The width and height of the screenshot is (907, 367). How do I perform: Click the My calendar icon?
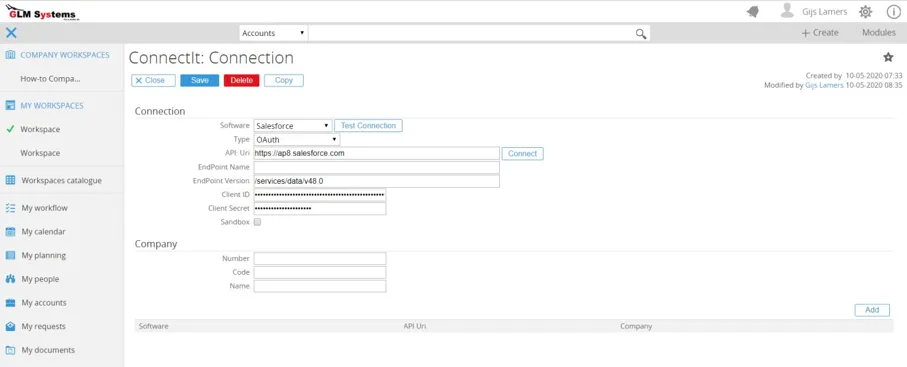(x=10, y=232)
